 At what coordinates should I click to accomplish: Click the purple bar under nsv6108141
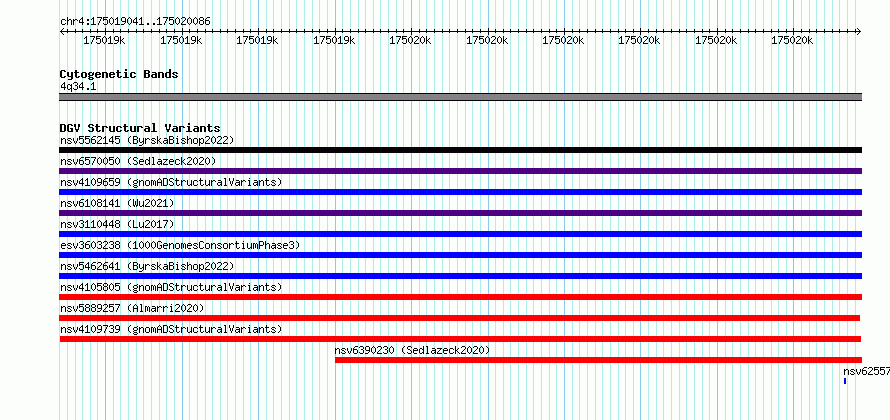point(461,213)
